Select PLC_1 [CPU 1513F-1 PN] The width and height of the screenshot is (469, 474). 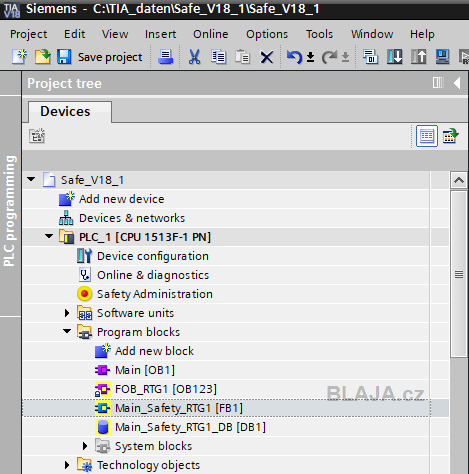coord(145,237)
